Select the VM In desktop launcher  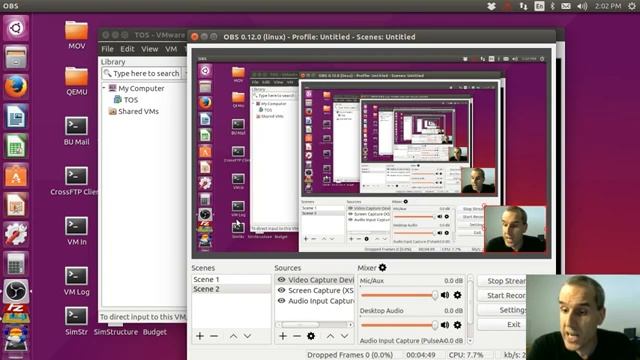click(76, 231)
